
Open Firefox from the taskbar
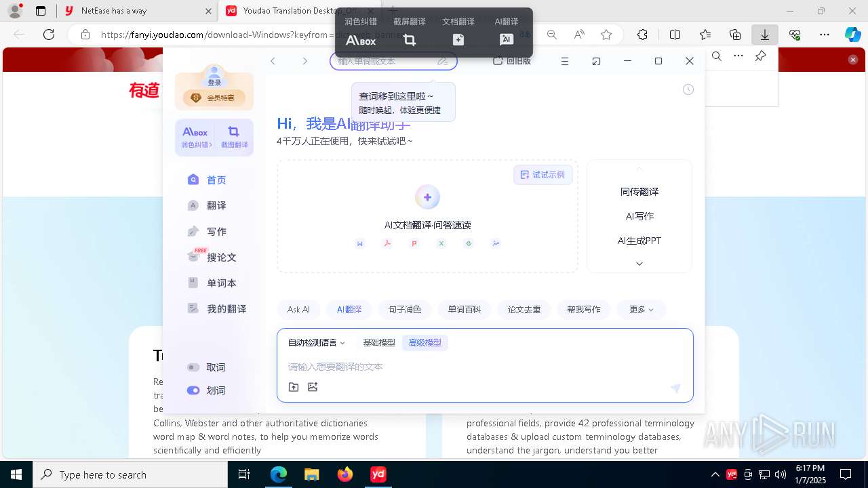[345, 474]
